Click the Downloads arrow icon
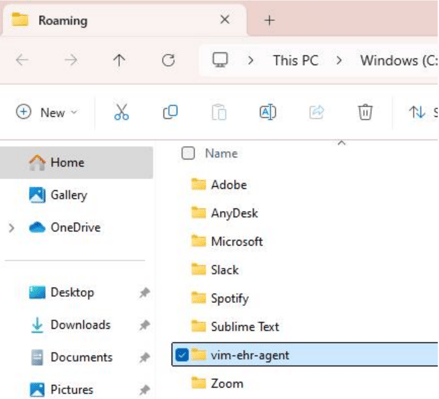Screen dimensions: 439x399 (37, 325)
